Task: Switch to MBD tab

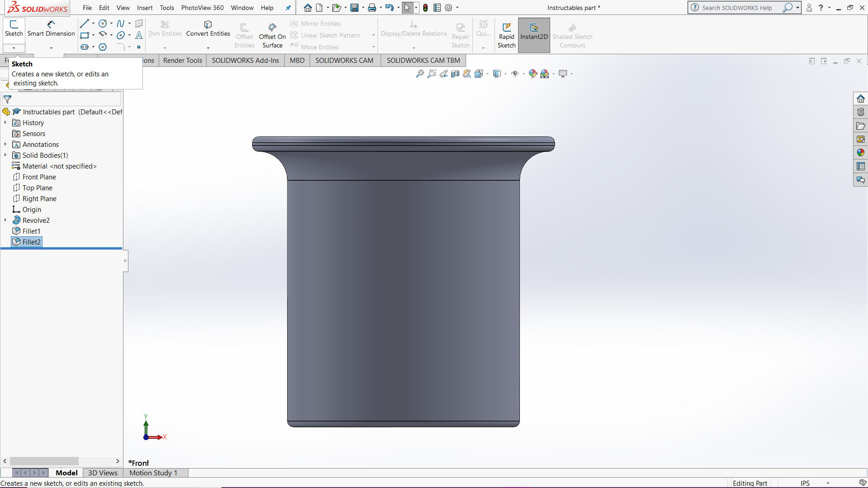Action: tap(297, 60)
